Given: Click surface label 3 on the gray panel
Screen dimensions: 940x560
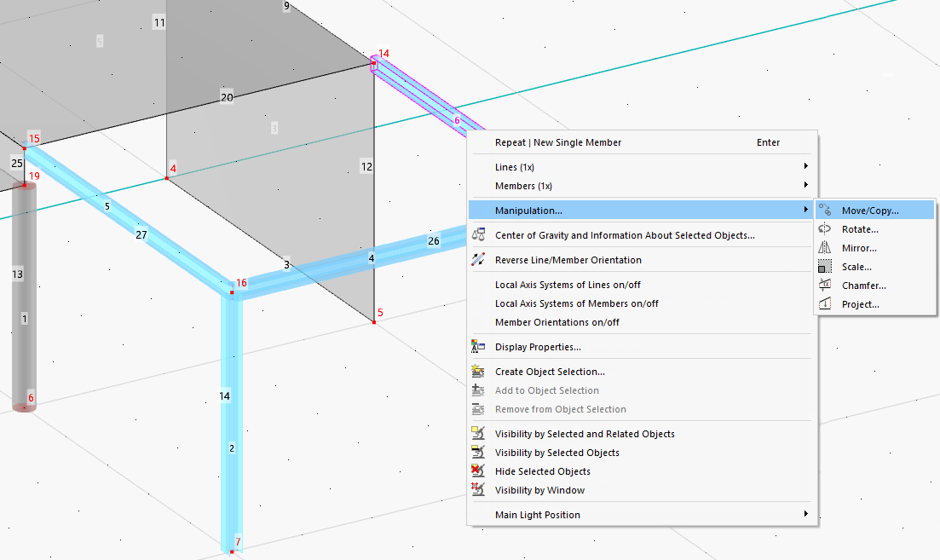Looking at the screenshot, I should point(274,128).
